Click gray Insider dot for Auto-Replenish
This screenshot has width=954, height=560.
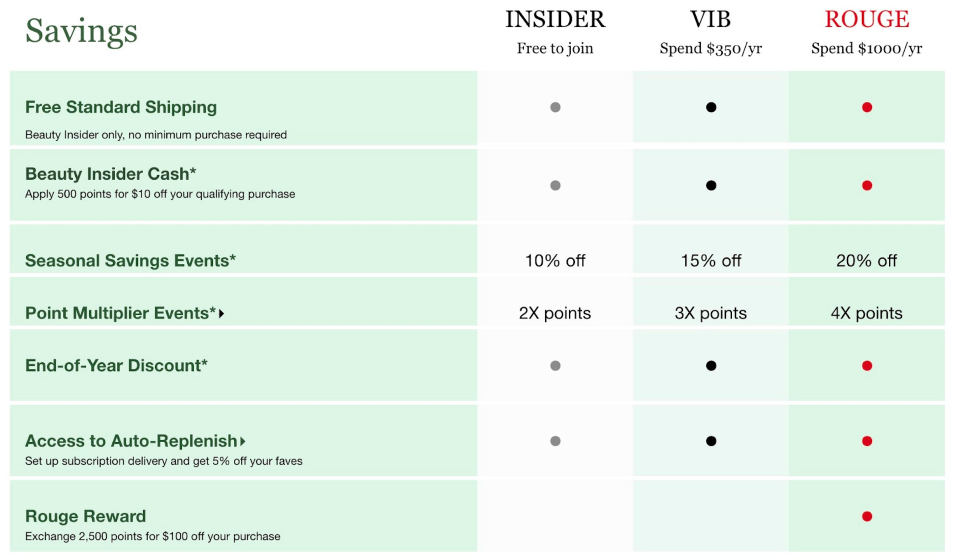pyautogui.click(x=555, y=441)
